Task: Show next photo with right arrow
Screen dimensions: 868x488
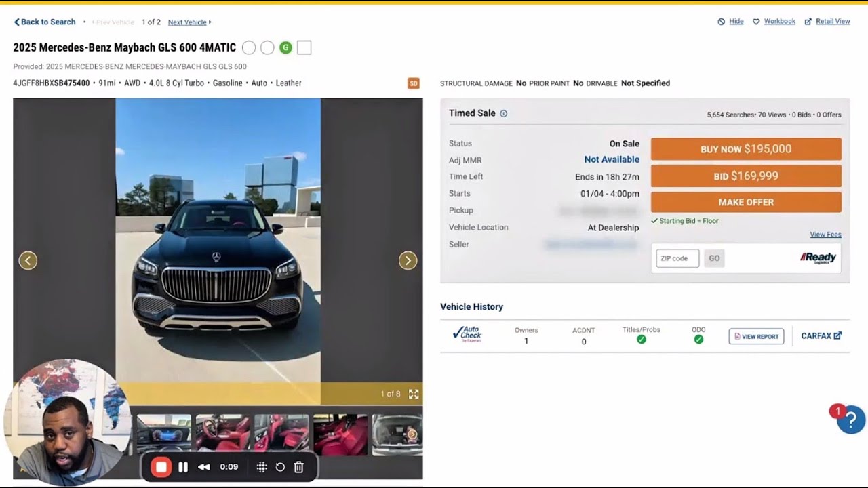Action: coord(408,260)
